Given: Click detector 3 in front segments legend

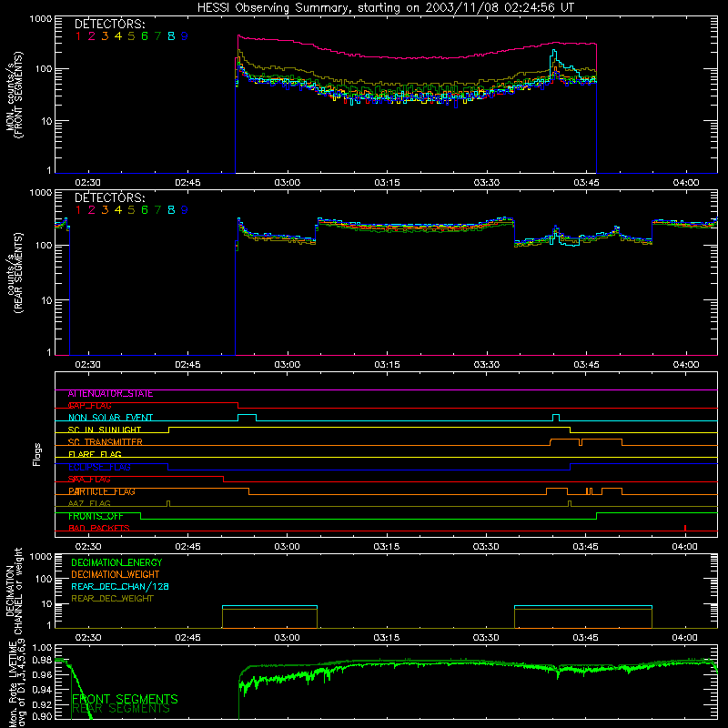Looking at the screenshot, I should pyautogui.click(x=105, y=36).
